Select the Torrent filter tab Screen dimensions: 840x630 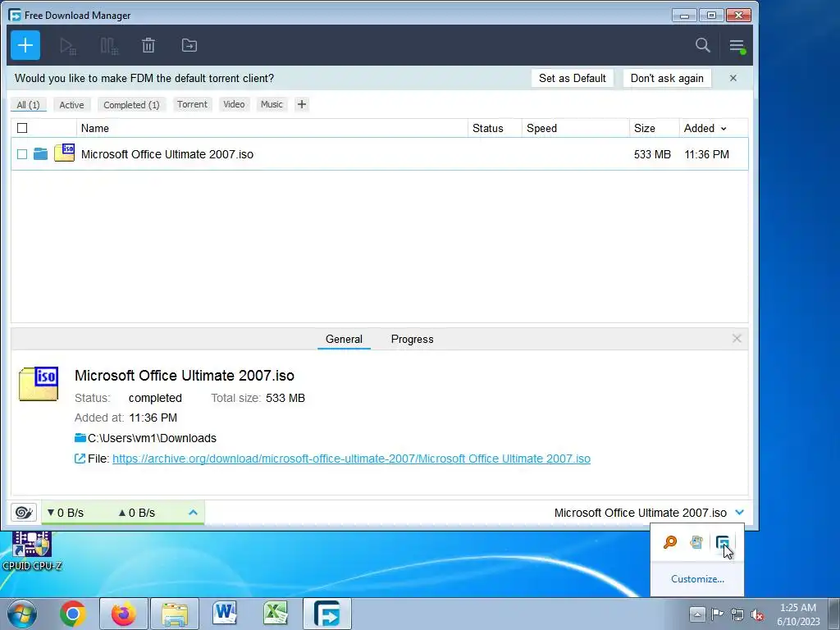click(192, 104)
